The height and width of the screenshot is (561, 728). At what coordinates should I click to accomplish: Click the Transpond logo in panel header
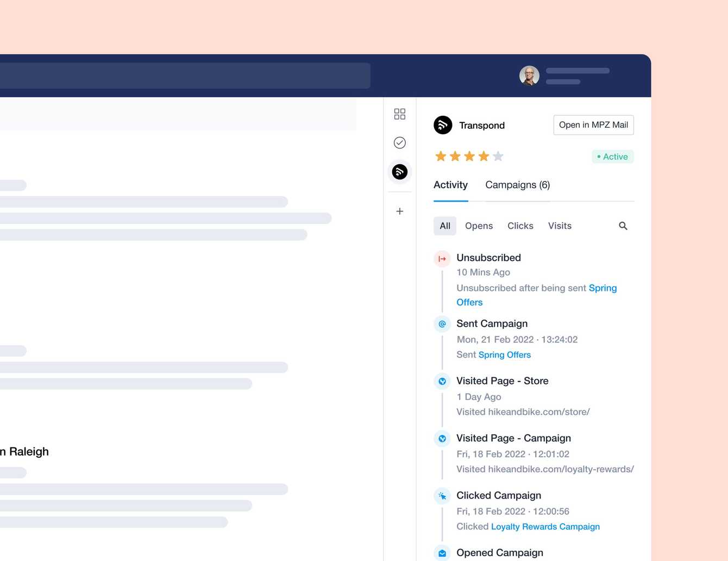coord(443,125)
